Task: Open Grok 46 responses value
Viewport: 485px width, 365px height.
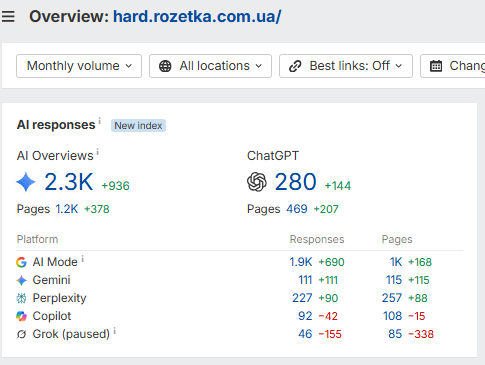Action: point(305,334)
